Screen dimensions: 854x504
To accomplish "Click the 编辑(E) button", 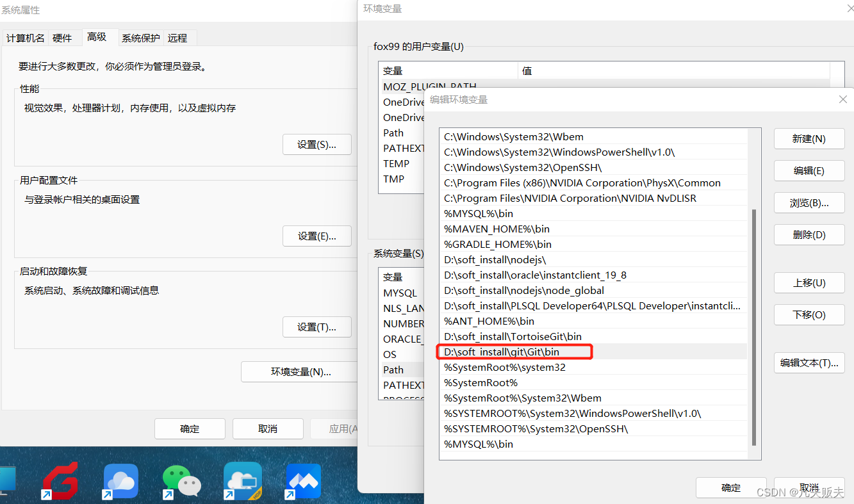I will [x=809, y=171].
